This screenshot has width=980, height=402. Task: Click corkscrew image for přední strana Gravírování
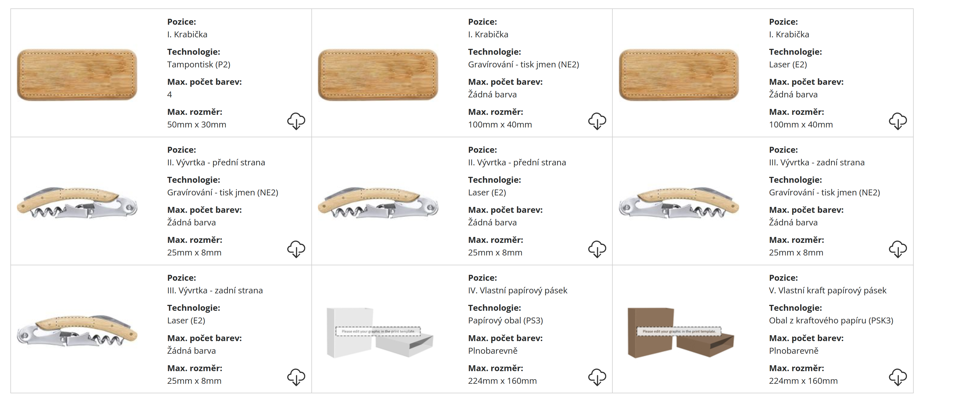point(77,202)
